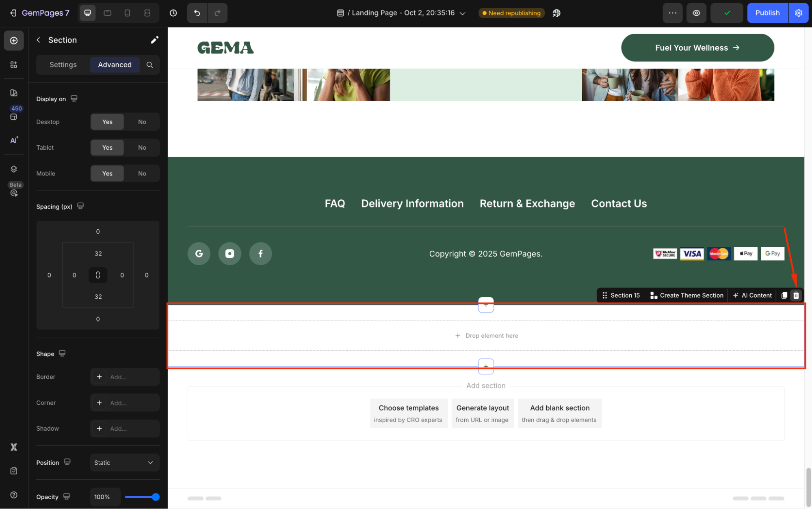The height and width of the screenshot is (509, 812).
Task: Click the Publish button
Action: 767,13
